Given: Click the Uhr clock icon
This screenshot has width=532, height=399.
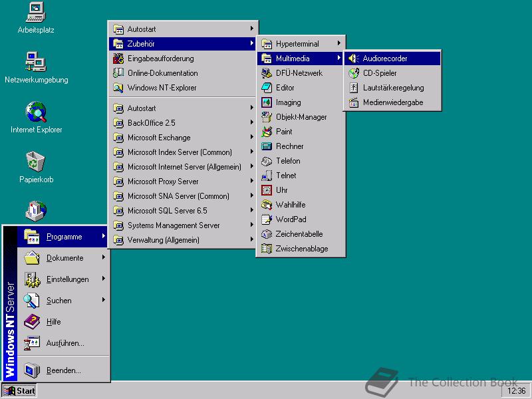Looking at the screenshot, I should [x=267, y=190].
